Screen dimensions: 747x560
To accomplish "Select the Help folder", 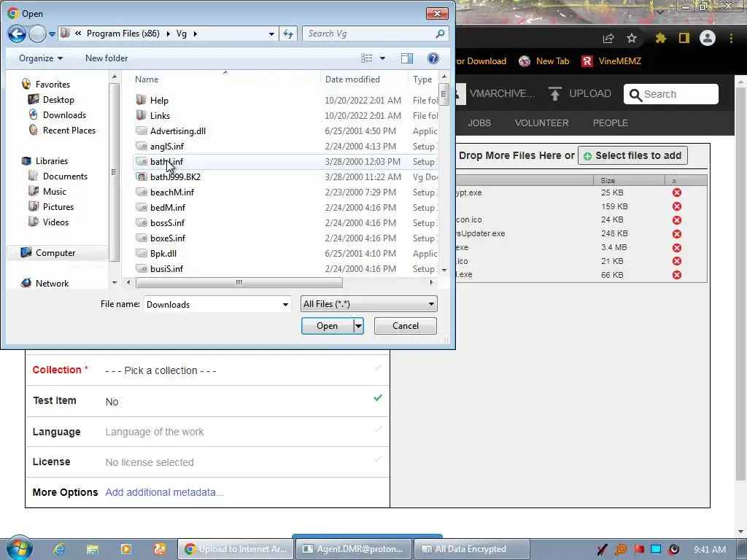I will click(159, 101).
